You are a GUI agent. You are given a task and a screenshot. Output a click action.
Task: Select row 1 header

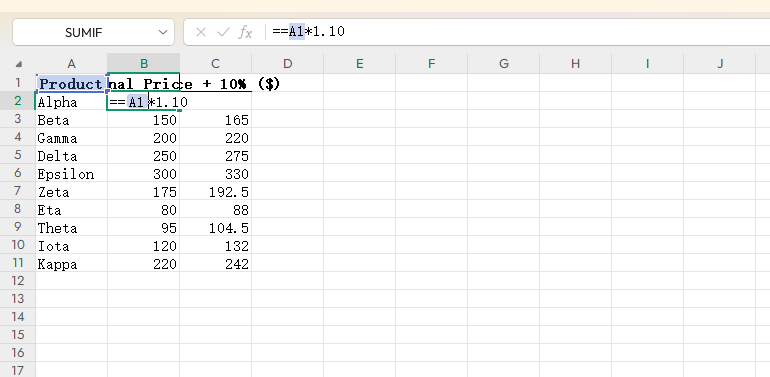click(18, 83)
